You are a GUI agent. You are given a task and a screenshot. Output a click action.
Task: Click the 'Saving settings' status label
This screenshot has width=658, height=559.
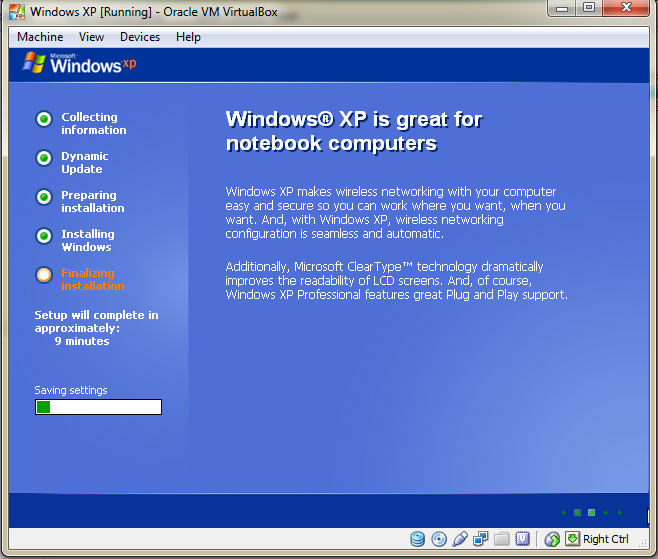[71, 390]
